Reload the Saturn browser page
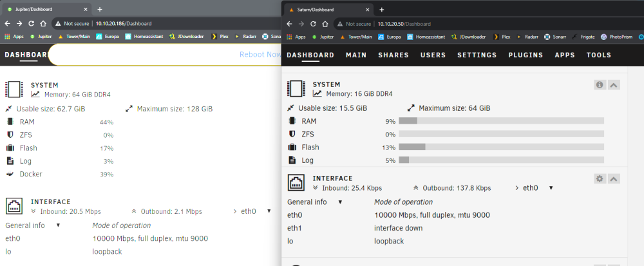This screenshot has width=644, height=266. pos(313,24)
